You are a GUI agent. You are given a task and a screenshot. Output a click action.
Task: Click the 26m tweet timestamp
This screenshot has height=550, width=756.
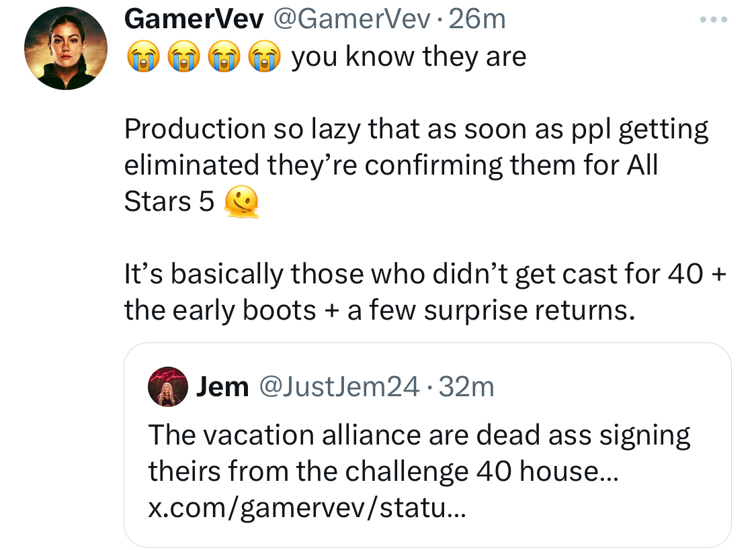(477, 19)
